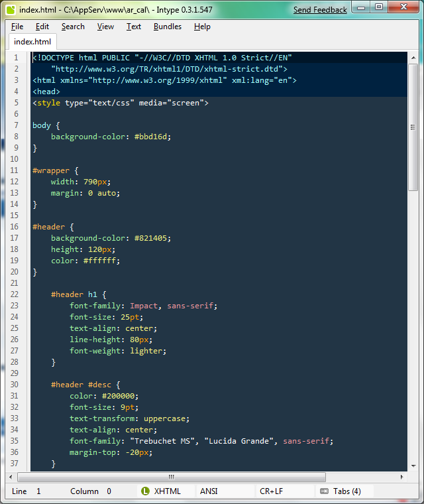The height and width of the screenshot is (504, 424).
Task: Click the DOCTYPE declaration on line 1
Action: (x=162, y=58)
